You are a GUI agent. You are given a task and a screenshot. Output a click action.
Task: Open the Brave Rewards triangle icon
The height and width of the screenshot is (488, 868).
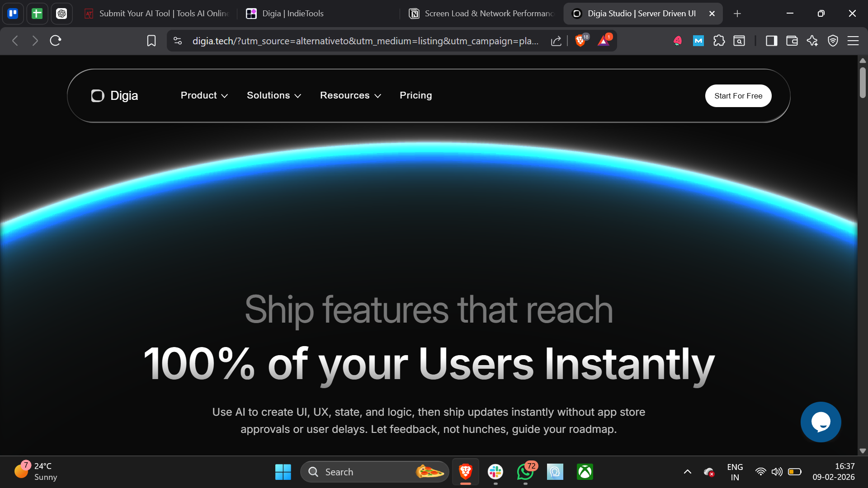604,41
